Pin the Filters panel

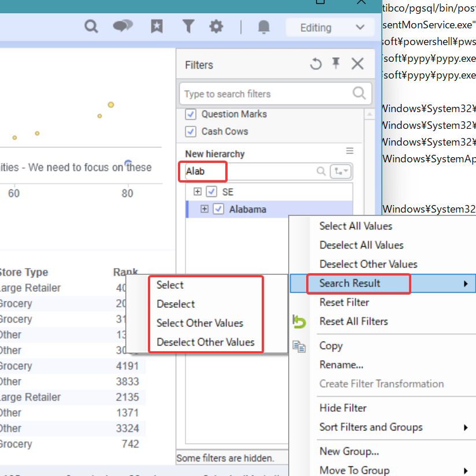336,64
